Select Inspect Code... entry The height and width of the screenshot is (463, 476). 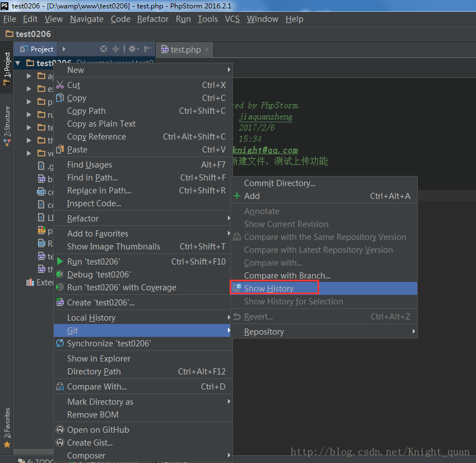point(143,203)
